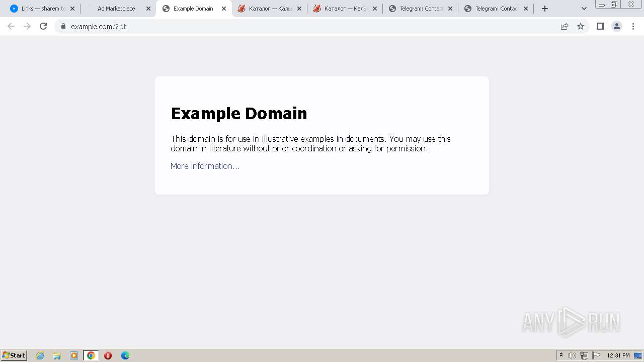Click the Chrome taskbar icon

coord(91,355)
